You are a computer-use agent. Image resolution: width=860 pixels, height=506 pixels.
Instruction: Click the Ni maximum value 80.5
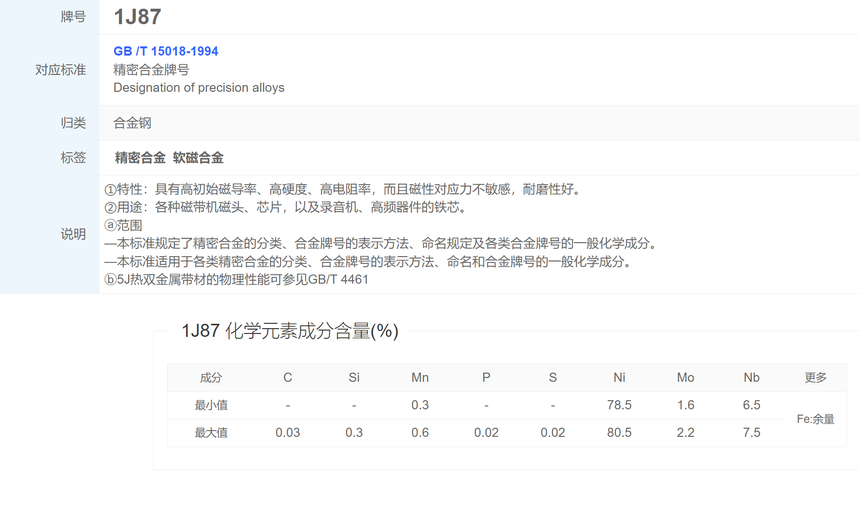[619, 433]
